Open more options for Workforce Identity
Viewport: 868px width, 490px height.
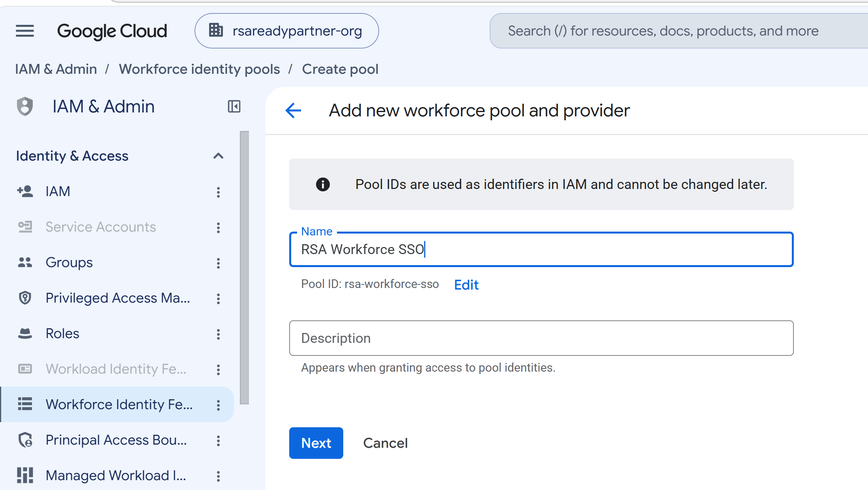pyautogui.click(x=218, y=405)
